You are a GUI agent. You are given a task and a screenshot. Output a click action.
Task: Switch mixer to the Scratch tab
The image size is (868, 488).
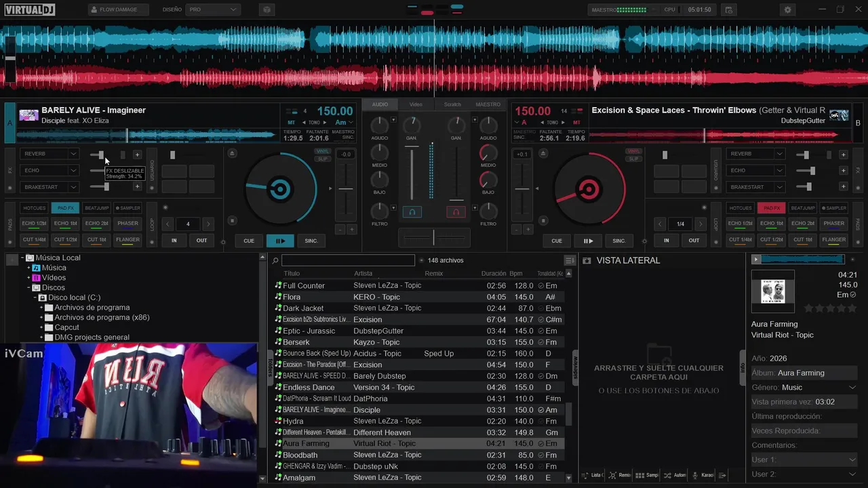point(452,104)
